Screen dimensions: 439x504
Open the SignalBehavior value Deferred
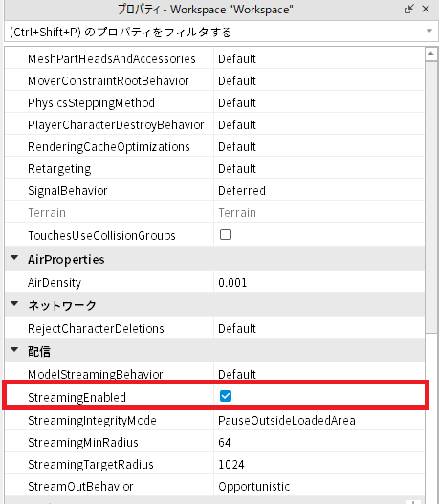pyautogui.click(x=319, y=190)
